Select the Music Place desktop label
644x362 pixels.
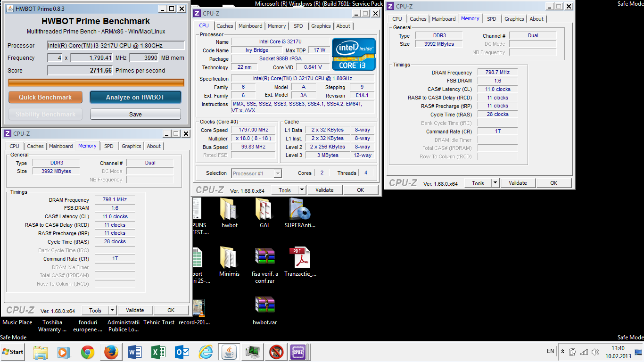pyautogui.click(x=17, y=322)
